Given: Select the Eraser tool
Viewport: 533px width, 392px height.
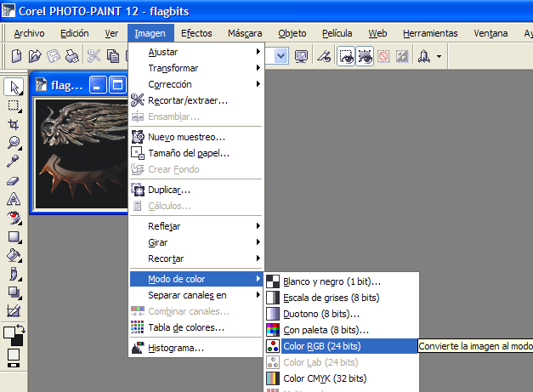Looking at the screenshot, I should [x=14, y=180].
